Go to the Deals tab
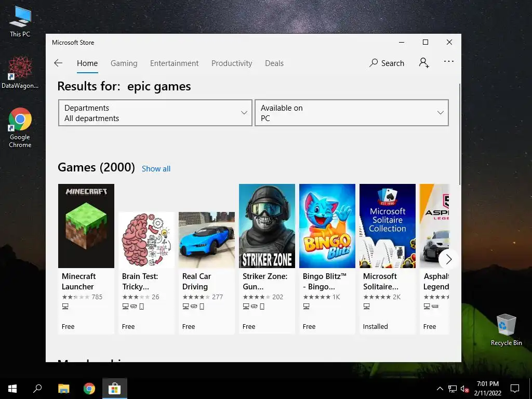The image size is (532, 399). [274, 63]
